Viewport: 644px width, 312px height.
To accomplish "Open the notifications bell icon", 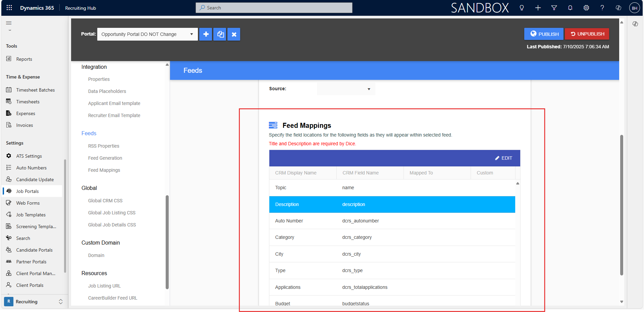I will coord(570,8).
